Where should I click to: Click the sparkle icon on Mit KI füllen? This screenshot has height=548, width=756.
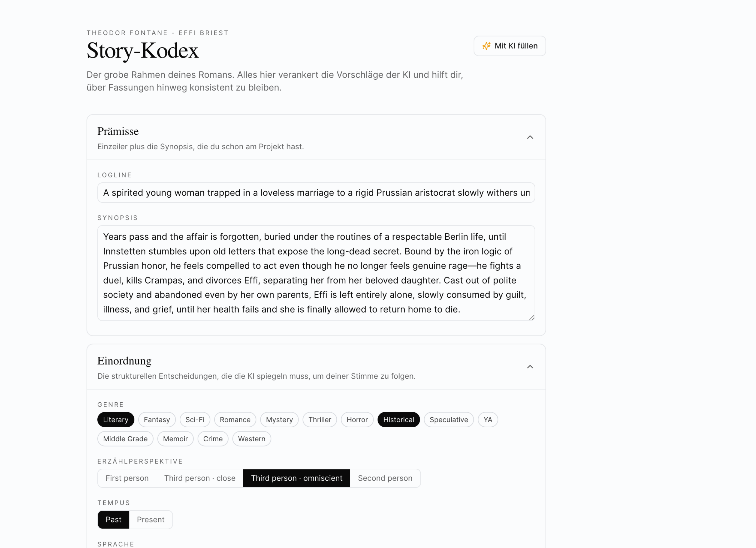point(486,46)
